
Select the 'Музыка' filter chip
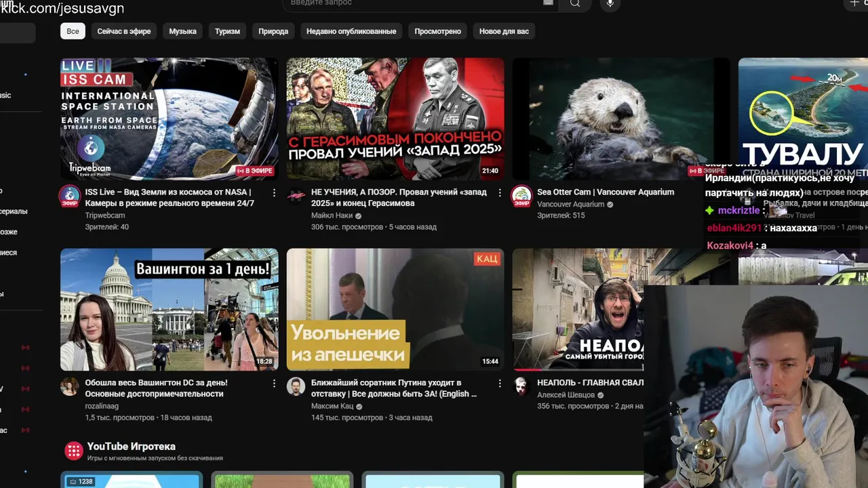(182, 31)
